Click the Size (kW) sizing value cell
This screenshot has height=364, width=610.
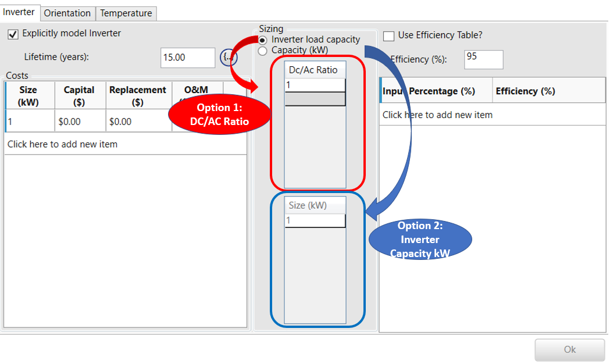(315, 221)
